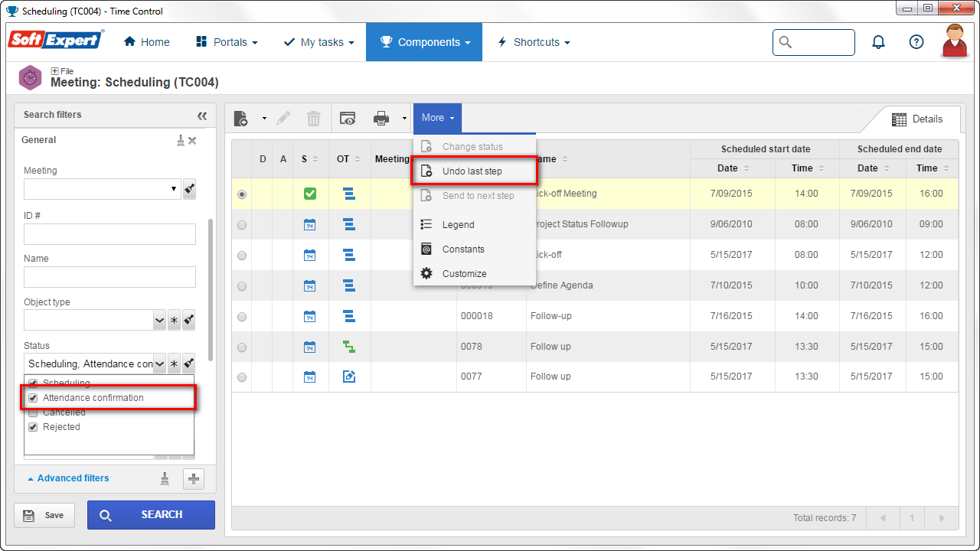
Task: Click the trash delete icon in toolbar
Action: point(313,118)
